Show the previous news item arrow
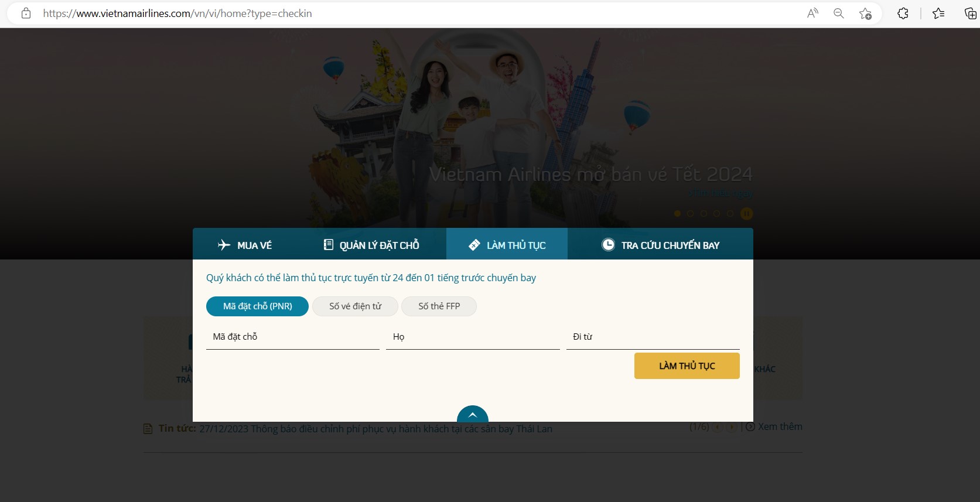The width and height of the screenshot is (980, 502). tap(718, 427)
